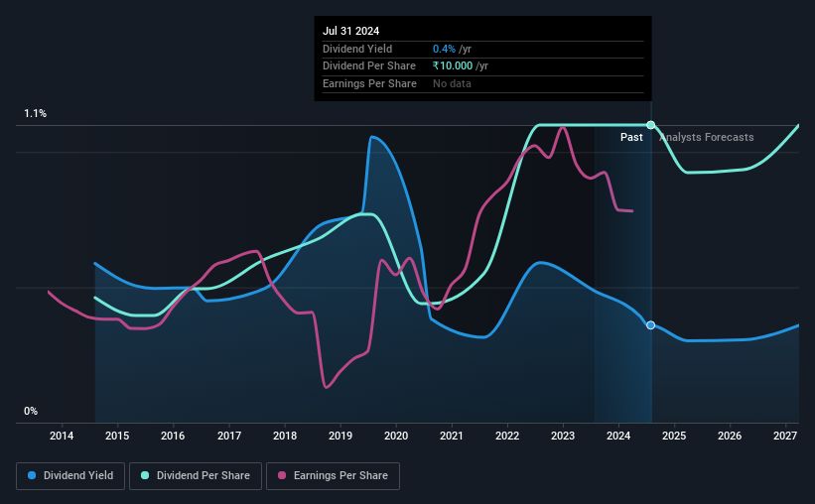Viewport: 815px width, 504px height.
Task: Click the 2027 x-axis label
Action: point(785,436)
